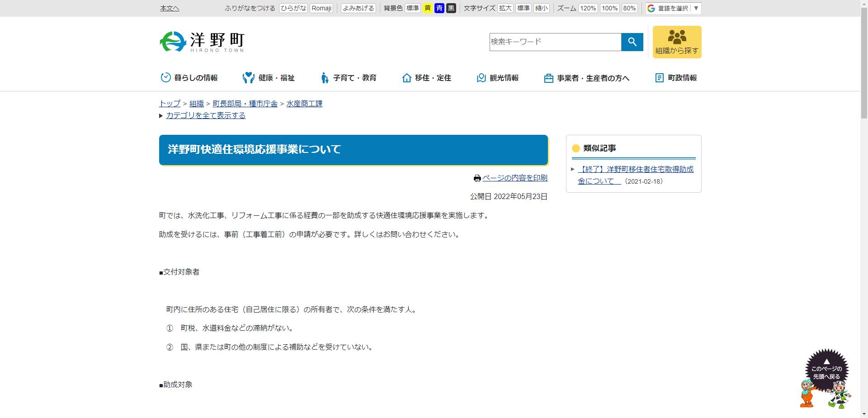Open 【終了】洋野町移住者住宅取得助成金について link
868x418 pixels.
pyautogui.click(x=635, y=175)
